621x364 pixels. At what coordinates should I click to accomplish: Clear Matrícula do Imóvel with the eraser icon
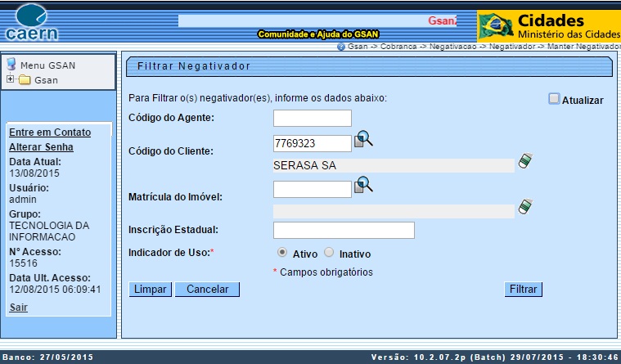[x=525, y=206]
